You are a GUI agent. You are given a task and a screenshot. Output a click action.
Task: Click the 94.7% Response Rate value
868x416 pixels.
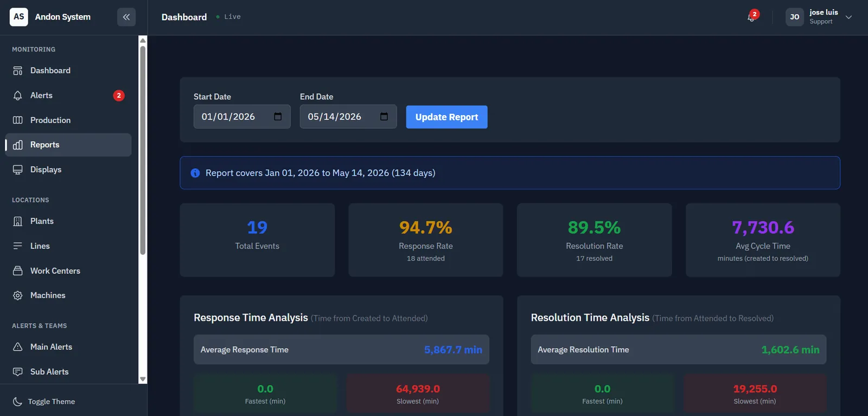426,227
